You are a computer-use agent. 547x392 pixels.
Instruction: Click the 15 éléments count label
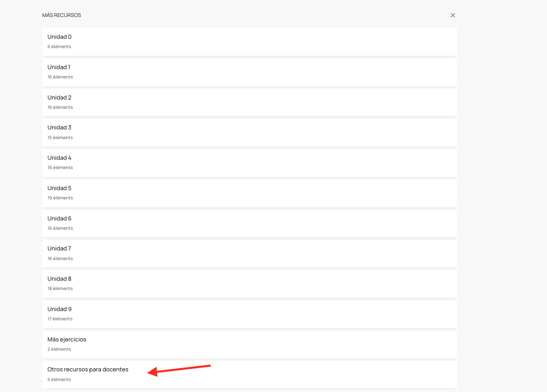(60, 138)
